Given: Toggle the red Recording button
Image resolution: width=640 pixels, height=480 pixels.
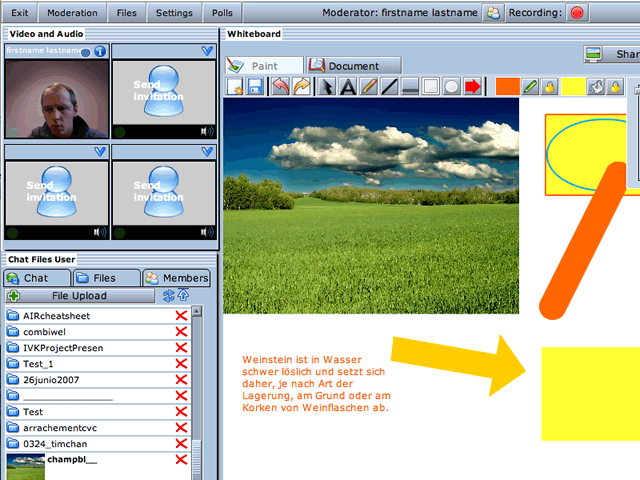Looking at the screenshot, I should [577, 13].
